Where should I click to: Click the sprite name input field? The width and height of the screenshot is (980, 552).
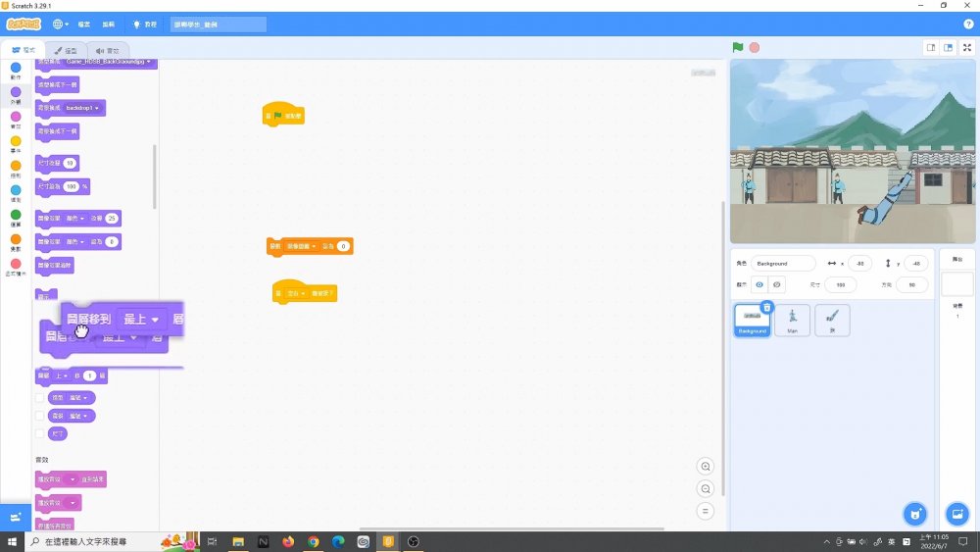coord(783,263)
